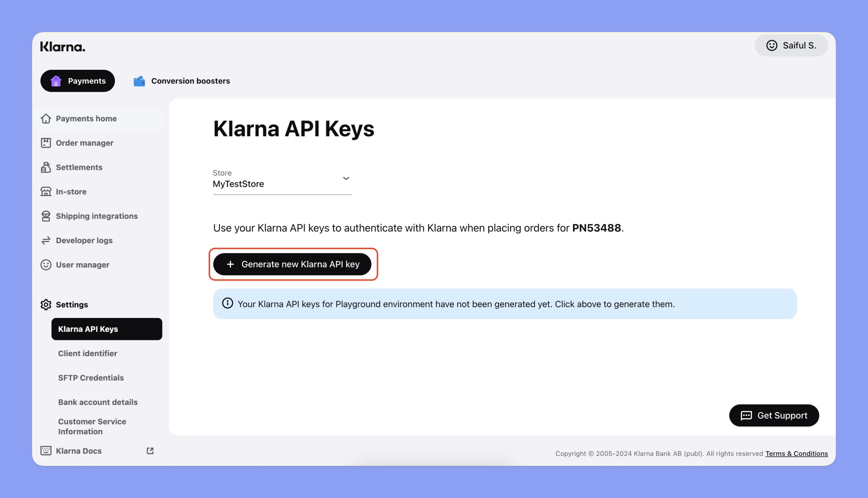Viewport: 868px width, 498px height.
Task: Expand the Store dropdown for MyTestStore
Action: 347,178
